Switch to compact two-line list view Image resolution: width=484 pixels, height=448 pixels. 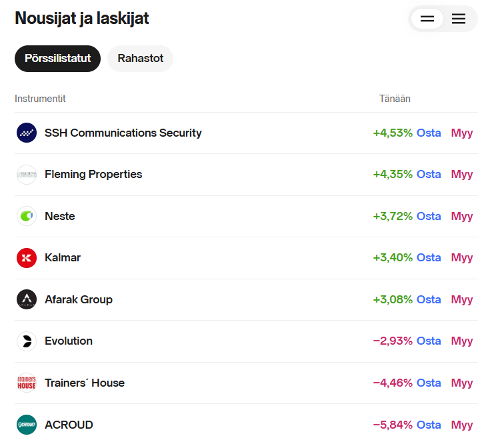point(427,19)
